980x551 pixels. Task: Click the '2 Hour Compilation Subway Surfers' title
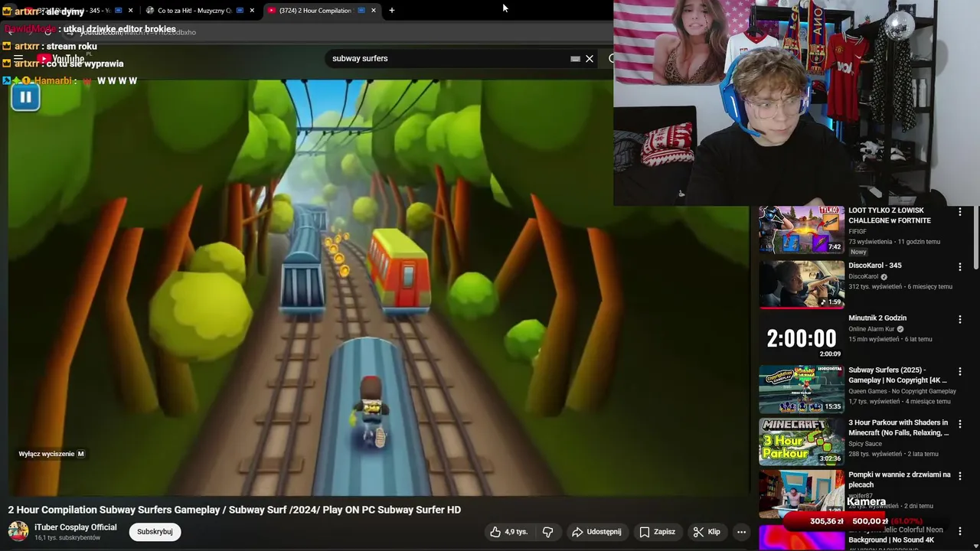coord(234,510)
